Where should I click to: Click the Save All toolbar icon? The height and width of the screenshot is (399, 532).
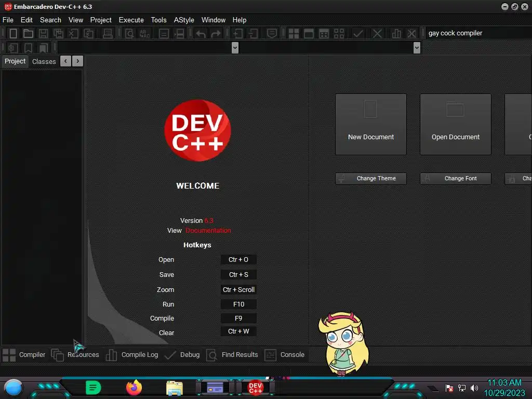[58, 33]
